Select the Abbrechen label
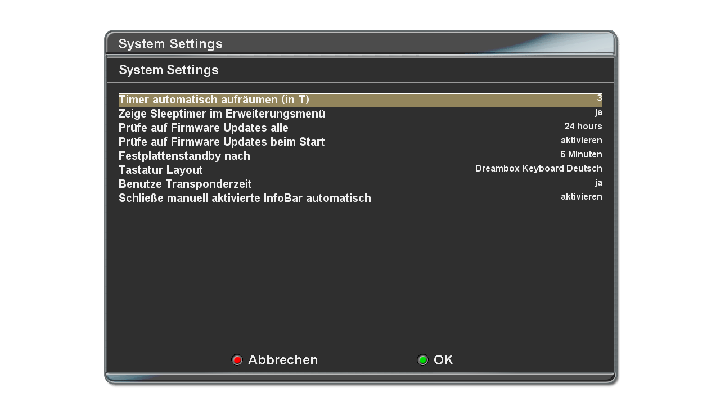Image resolution: width=720 pixels, height=405 pixels. coord(283,360)
